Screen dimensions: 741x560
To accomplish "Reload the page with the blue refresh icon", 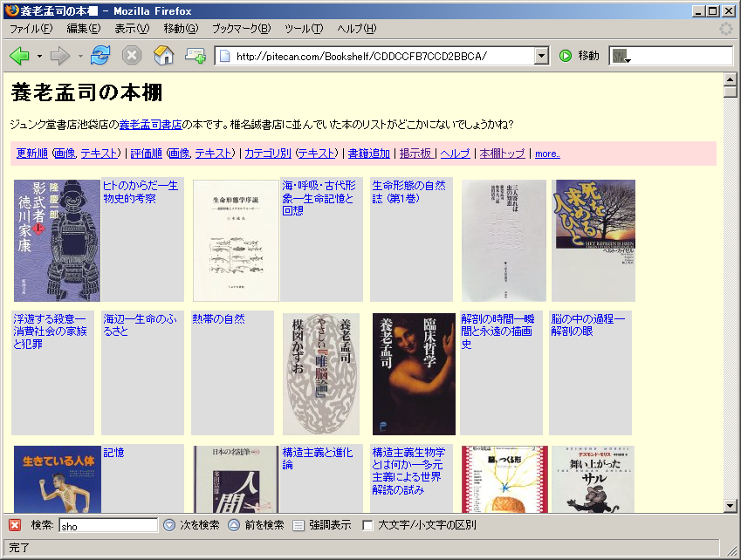I will tap(100, 56).
